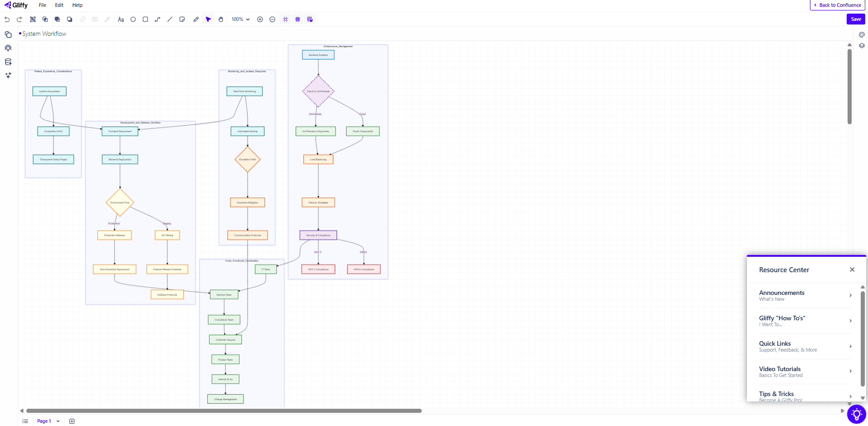Screen dimensions: 868x426
Task: Click canvas vertical scrollbar up arrow
Action: point(849,44)
